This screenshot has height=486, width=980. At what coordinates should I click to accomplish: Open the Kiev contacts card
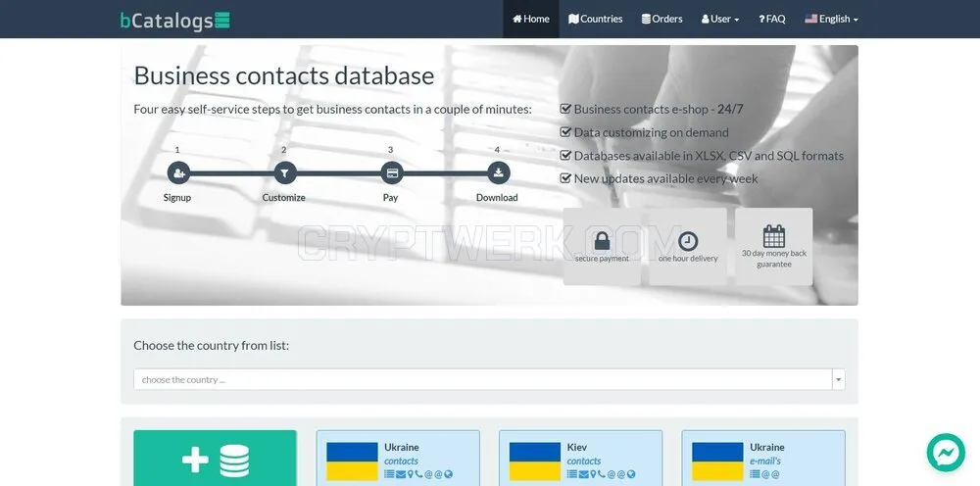[580, 458]
